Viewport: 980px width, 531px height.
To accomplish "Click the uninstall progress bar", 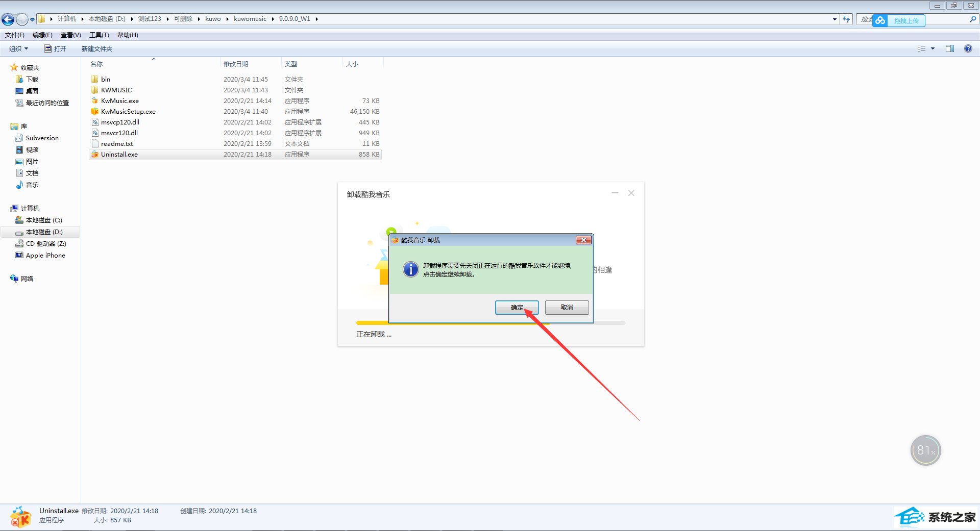I will [491, 323].
